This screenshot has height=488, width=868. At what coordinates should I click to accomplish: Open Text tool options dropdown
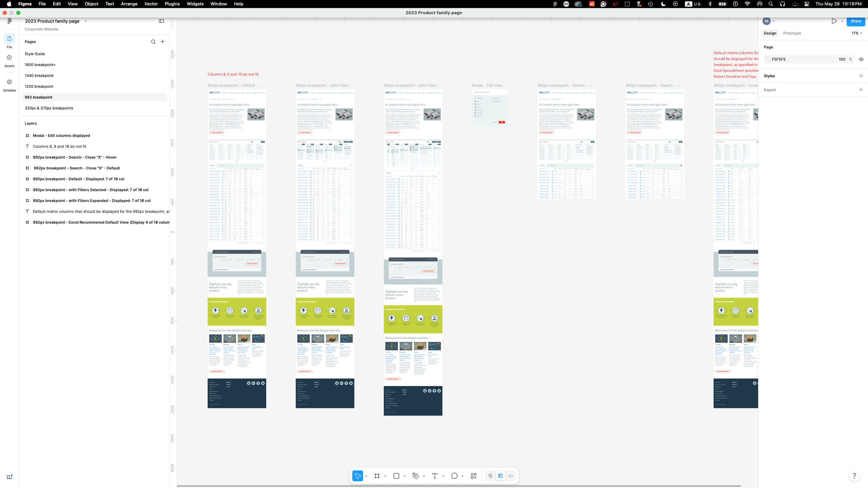click(443, 476)
